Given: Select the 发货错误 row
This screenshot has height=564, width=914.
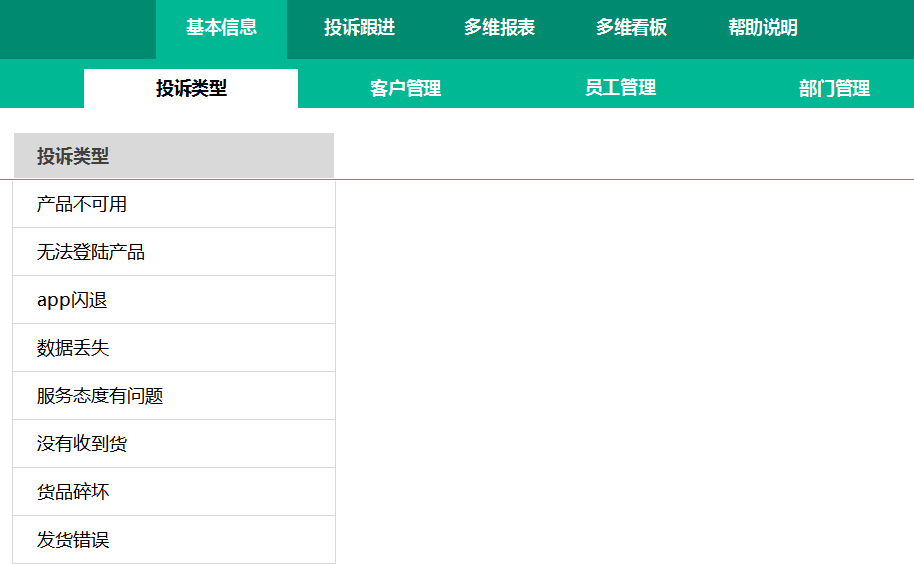Looking at the screenshot, I should tap(174, 540).
